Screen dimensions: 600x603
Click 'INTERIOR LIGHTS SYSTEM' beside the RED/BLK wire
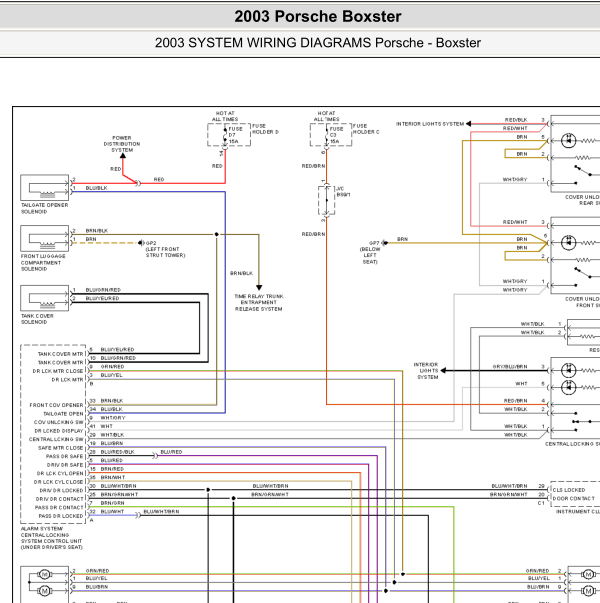point(430,124)
